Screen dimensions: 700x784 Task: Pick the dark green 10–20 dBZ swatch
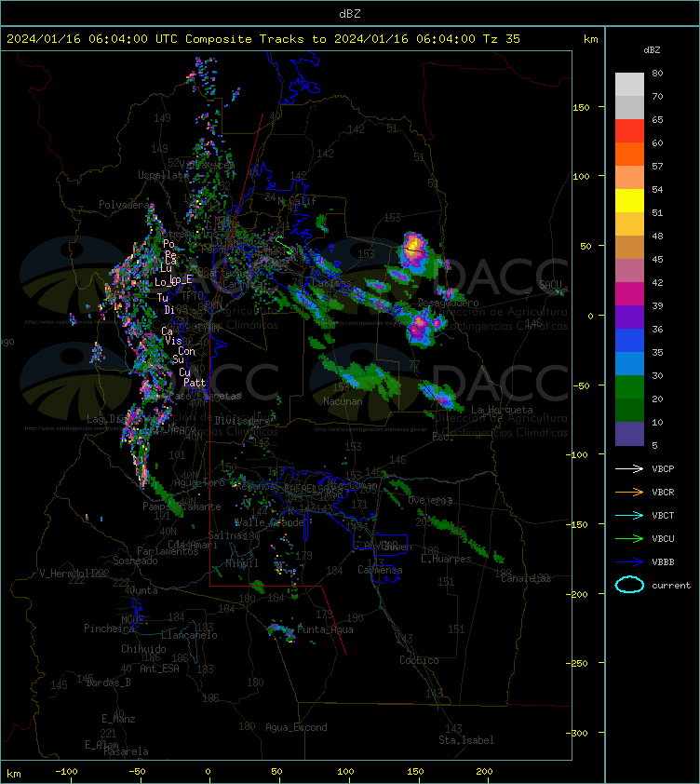629,410
